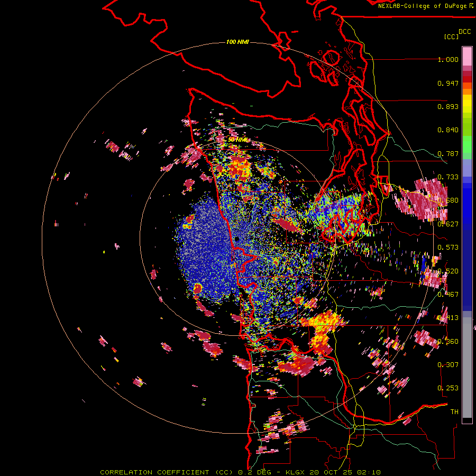Click the [CC] label above the color scale
476x476 pixels.
click(x=451, y=36)
